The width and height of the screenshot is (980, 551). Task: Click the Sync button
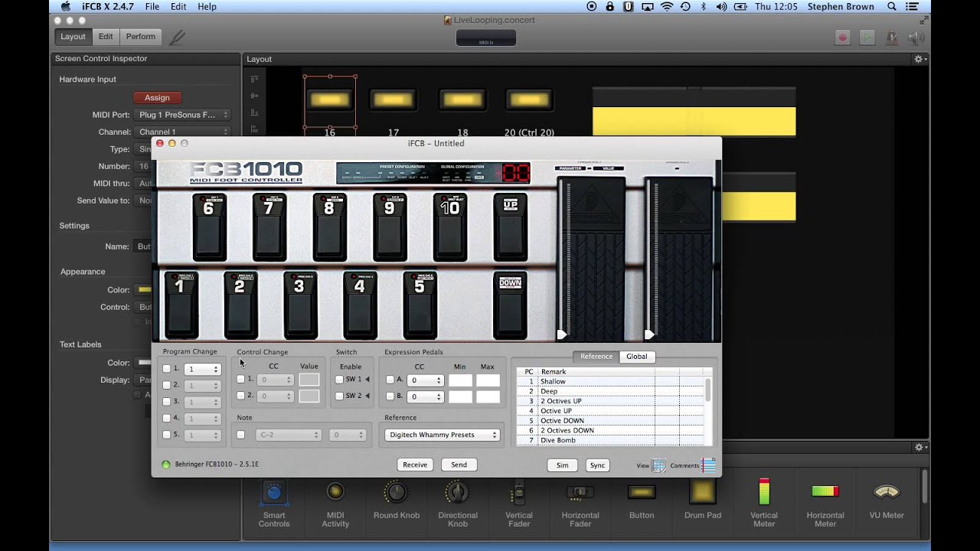[x=597, y=465]
